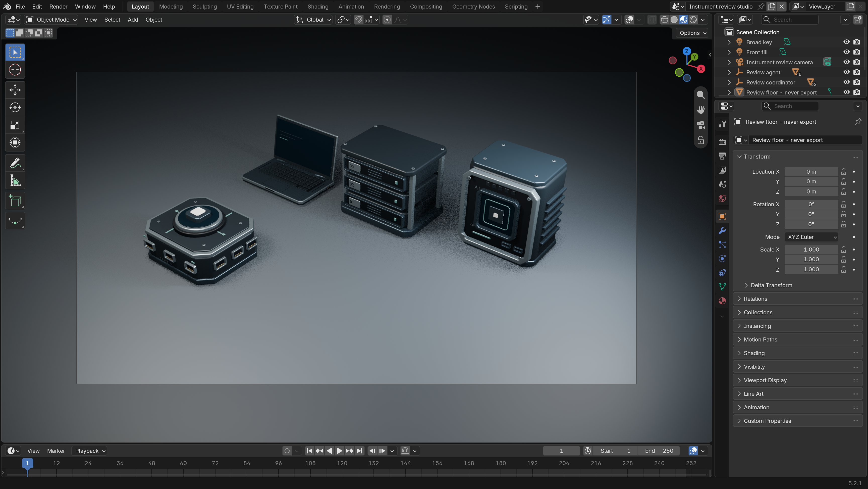
Task: Switch to wireframe viewport shading
Action: point(664,20)
